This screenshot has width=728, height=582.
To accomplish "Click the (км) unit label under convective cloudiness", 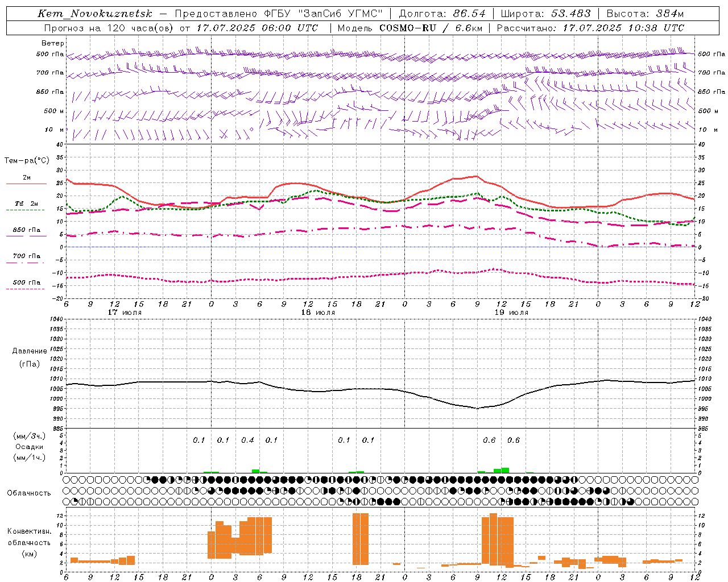I will (x=29, y=554).
